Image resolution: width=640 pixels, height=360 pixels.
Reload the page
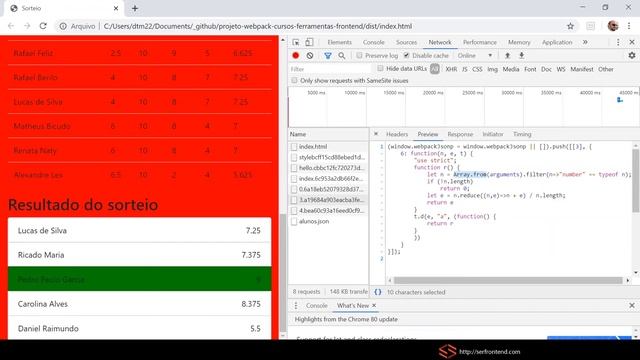coord(43,26)
